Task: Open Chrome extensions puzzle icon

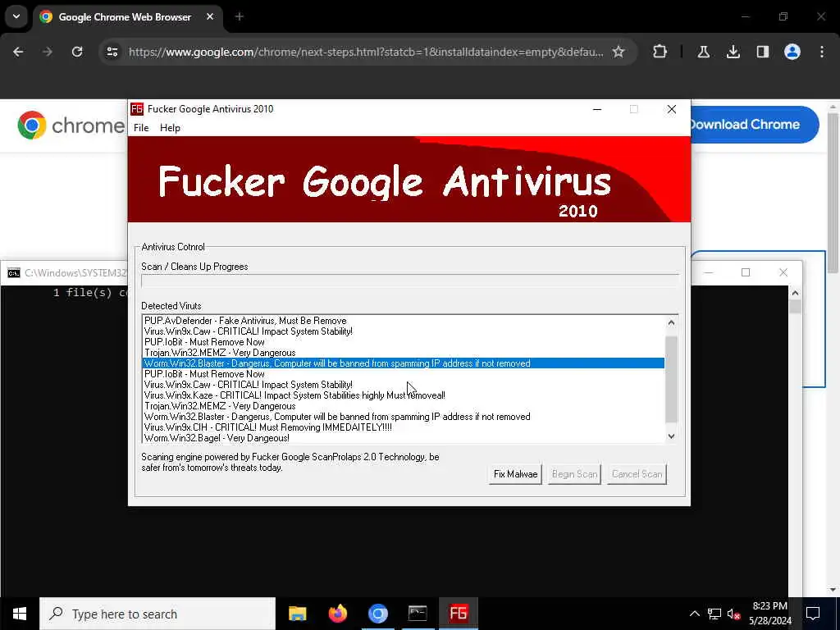Action: tap(660, 52)
